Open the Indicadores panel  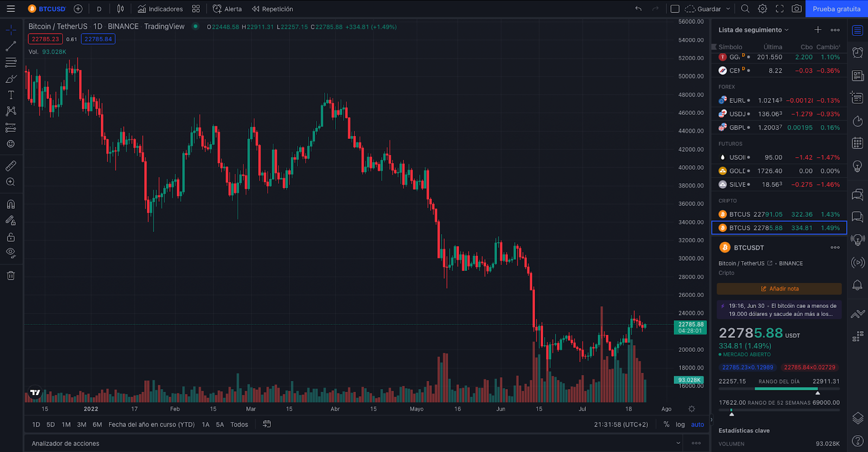(160, 9)
